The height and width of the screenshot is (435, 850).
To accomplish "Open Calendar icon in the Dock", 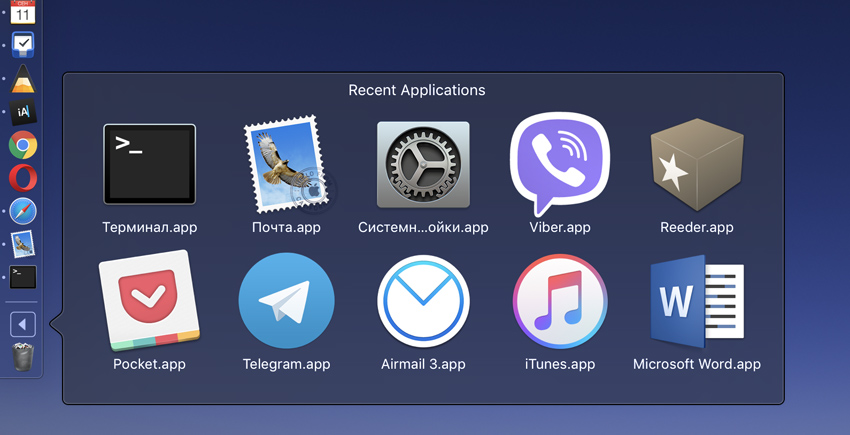I will tap(23, 11).
